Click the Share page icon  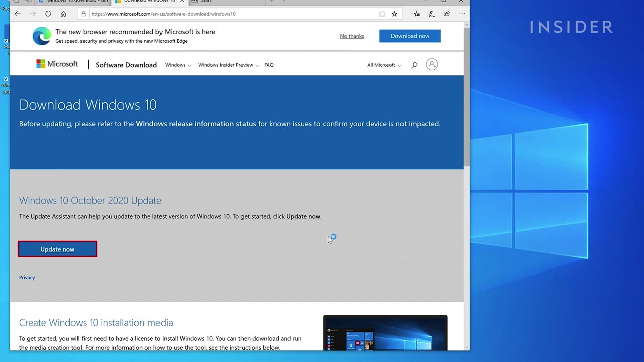pos(447,14)
